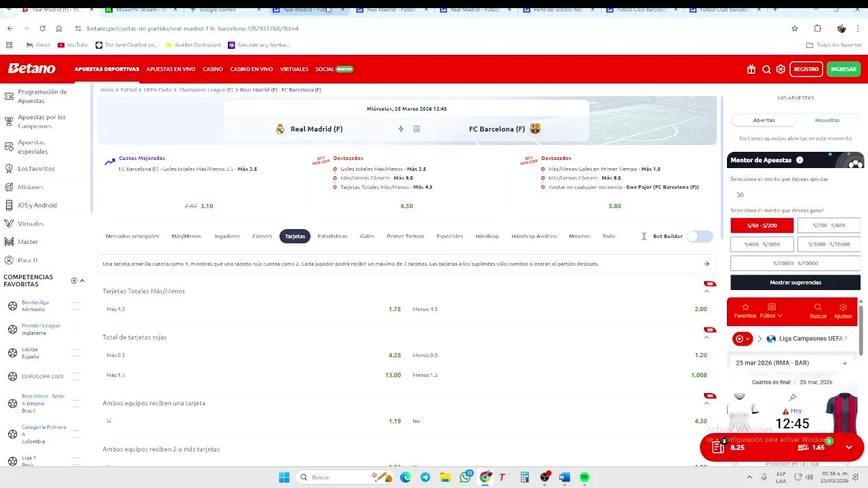
Task: Open the search magnifier in Betano header
Action: (766, 69)
